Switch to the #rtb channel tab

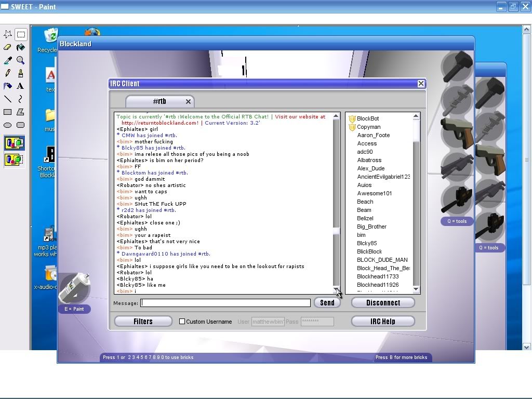point(159,101)
